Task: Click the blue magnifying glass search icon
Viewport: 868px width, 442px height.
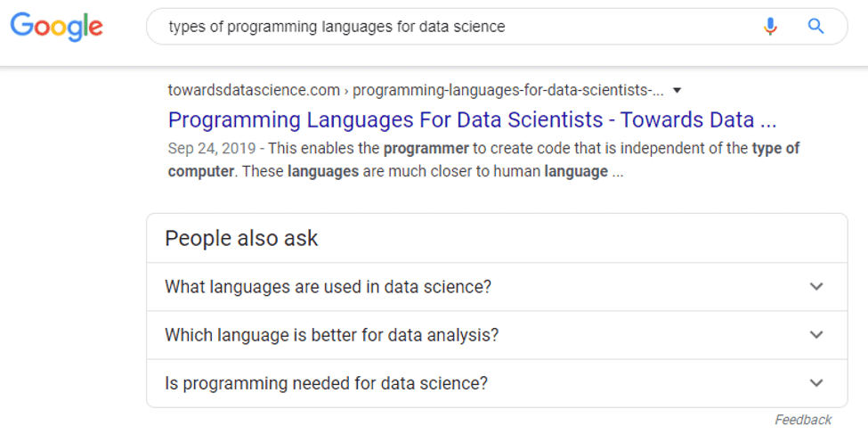Action: tap(815, 27)
